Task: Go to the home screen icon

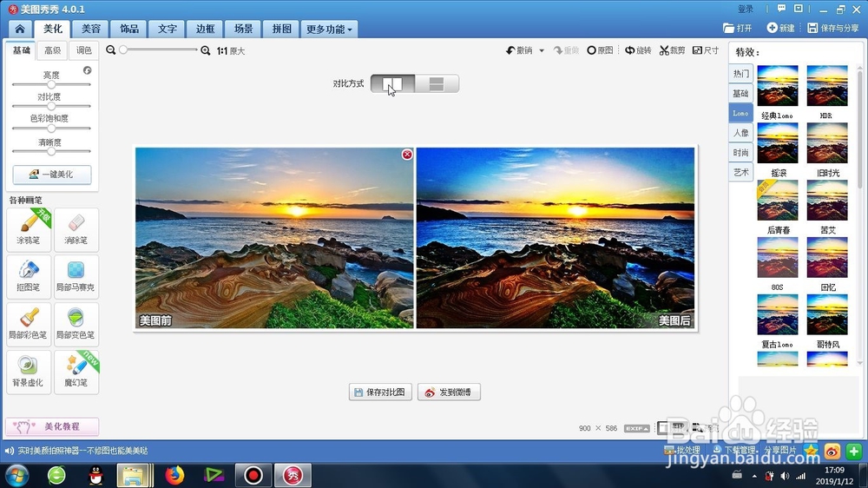Action: [x=20, y=29]
